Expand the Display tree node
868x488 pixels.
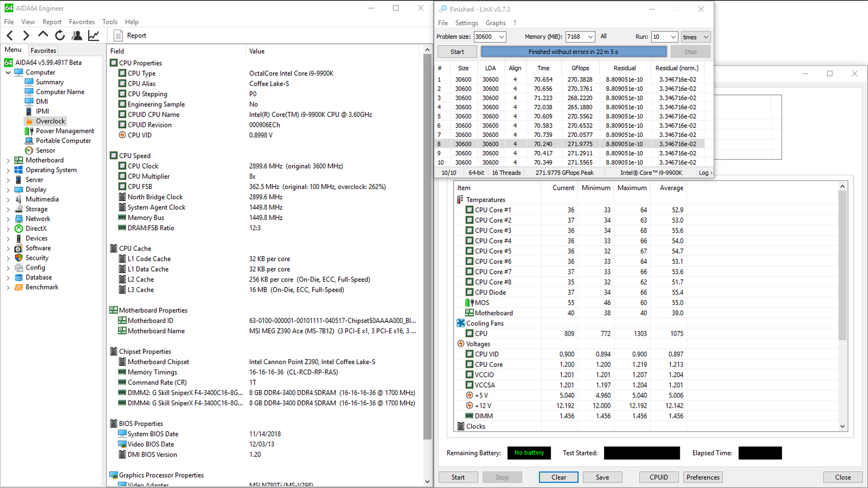8,190
